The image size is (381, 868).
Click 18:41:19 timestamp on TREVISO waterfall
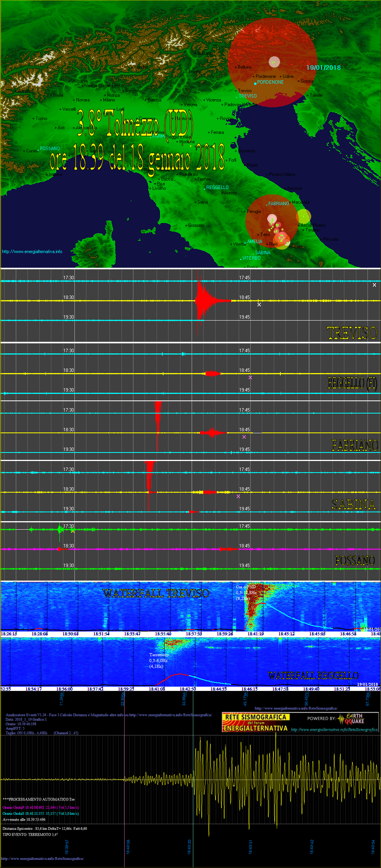[256, 634]
